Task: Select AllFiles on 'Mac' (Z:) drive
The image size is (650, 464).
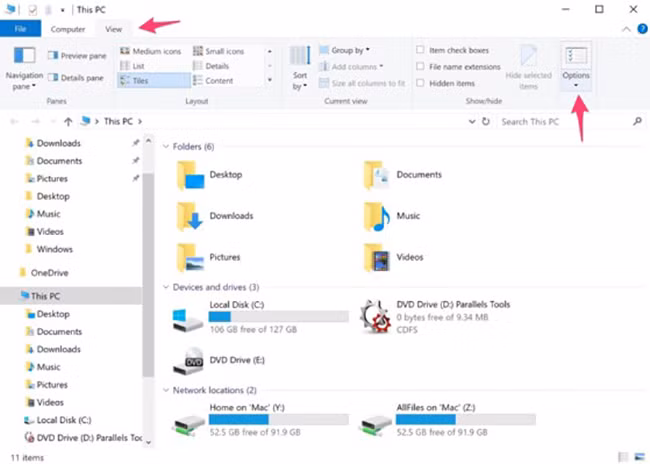Action: pyautogui.click(x=447, y=420)
